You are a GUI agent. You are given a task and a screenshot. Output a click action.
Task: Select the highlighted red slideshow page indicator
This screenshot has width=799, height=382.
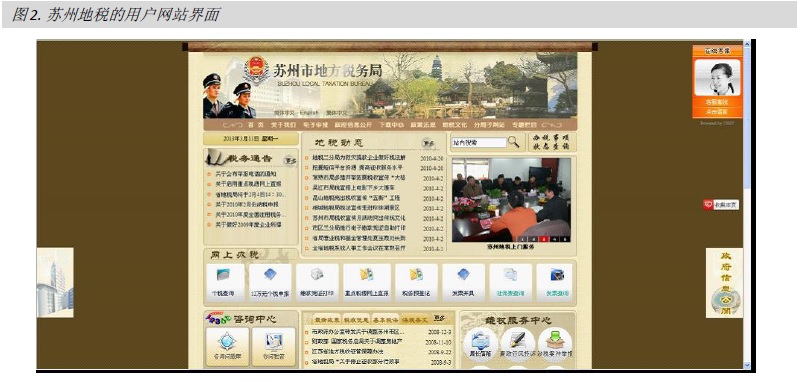click(544, 238)
